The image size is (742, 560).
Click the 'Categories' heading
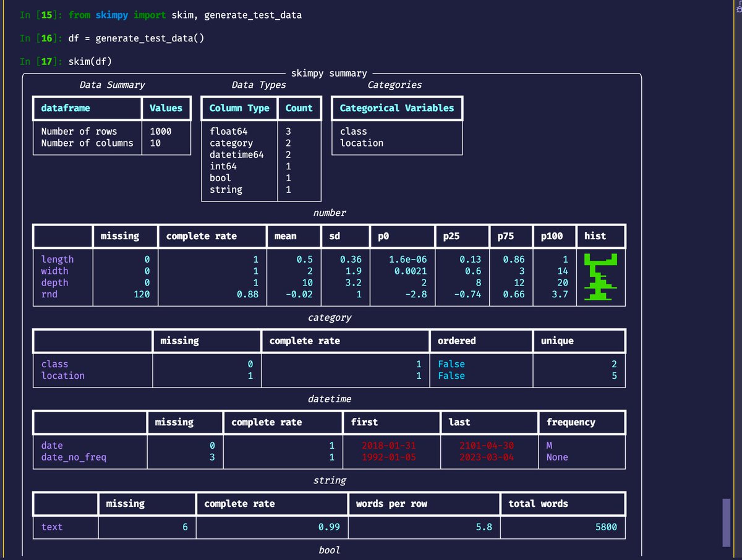(x=394, y=85)
